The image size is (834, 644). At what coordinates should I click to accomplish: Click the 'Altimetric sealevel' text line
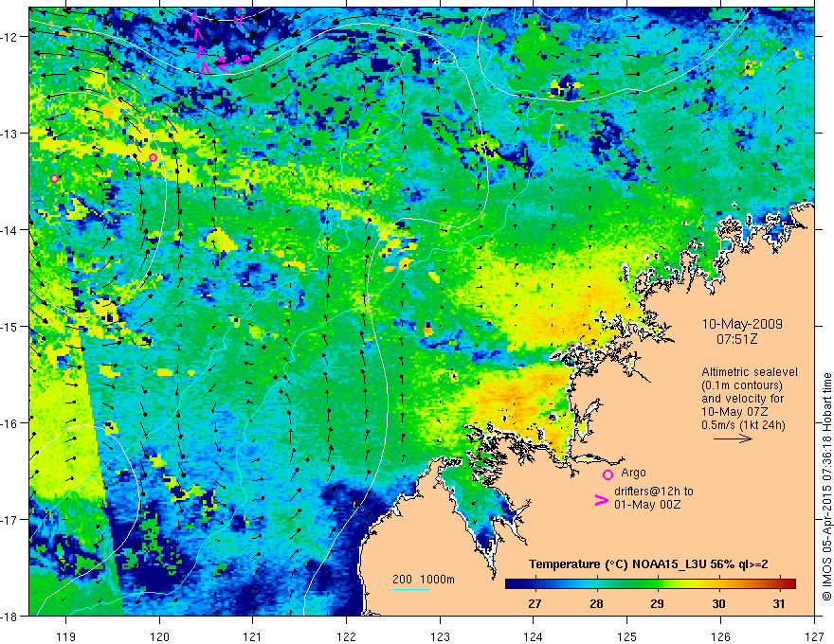750,372
